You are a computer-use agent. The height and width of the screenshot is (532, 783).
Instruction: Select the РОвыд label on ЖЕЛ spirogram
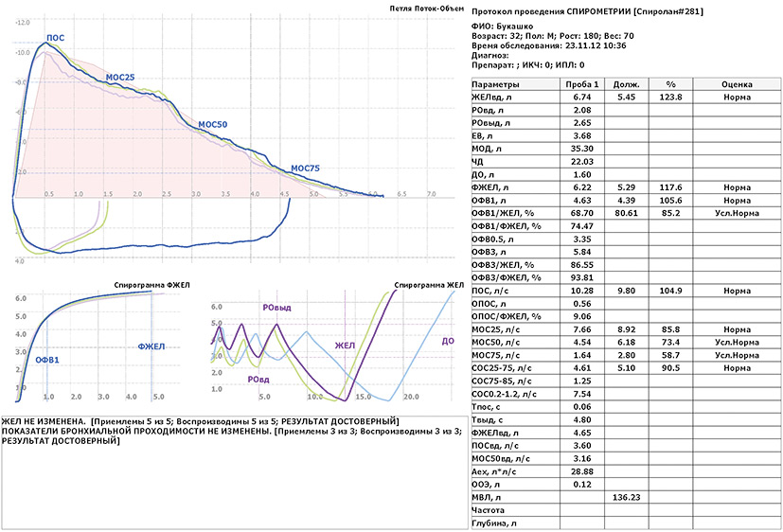(276, 308)
